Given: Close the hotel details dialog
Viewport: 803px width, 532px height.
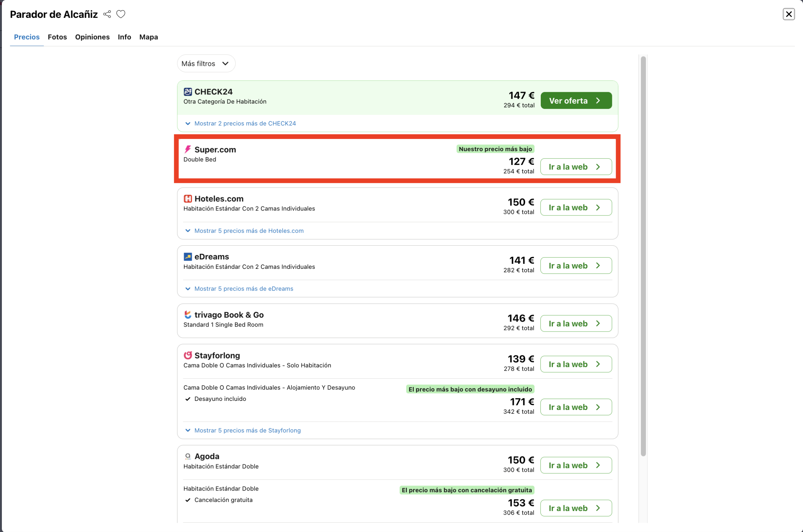Looking at the screenshot, I should (789, 14).
